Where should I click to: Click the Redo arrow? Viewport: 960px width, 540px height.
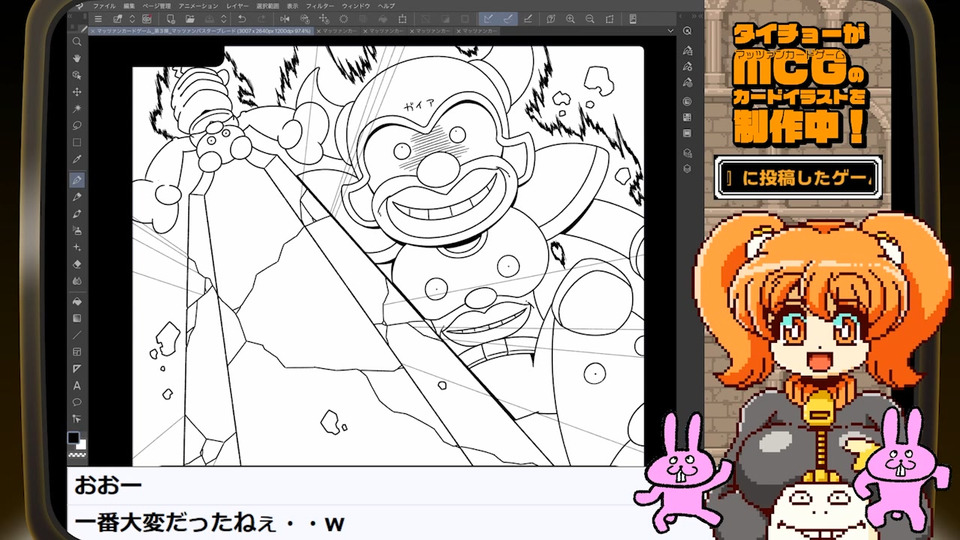(x=261, y=19)
